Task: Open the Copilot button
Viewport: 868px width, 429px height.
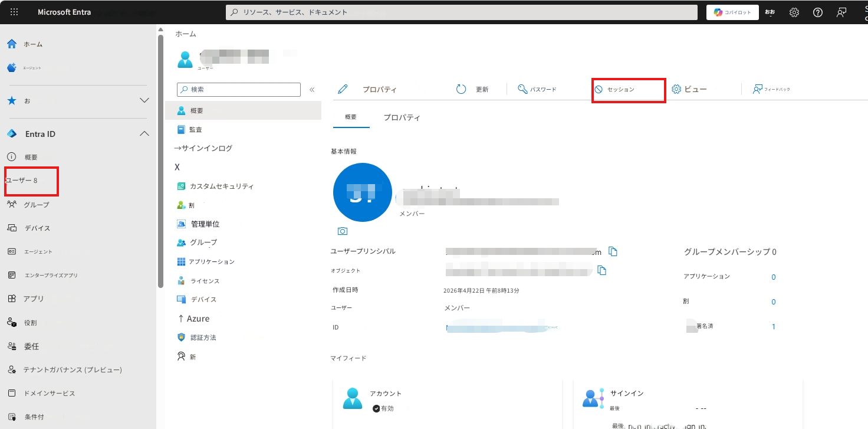Action: 732,12
